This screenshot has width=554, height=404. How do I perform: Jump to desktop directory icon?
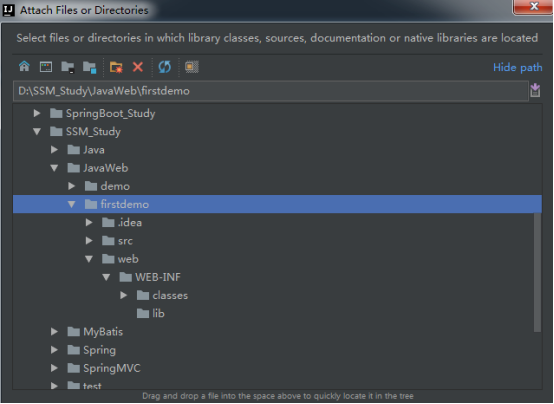pos(46,66)
